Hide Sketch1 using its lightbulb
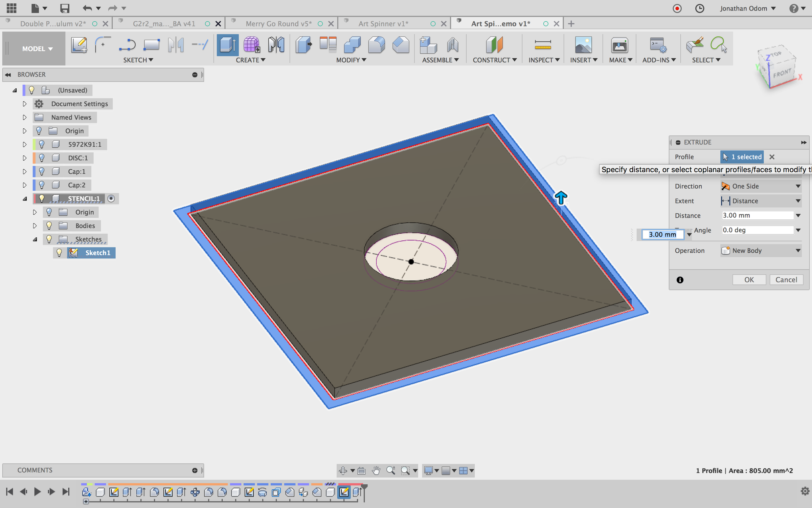The image size is (812, 508). [59, 253]
